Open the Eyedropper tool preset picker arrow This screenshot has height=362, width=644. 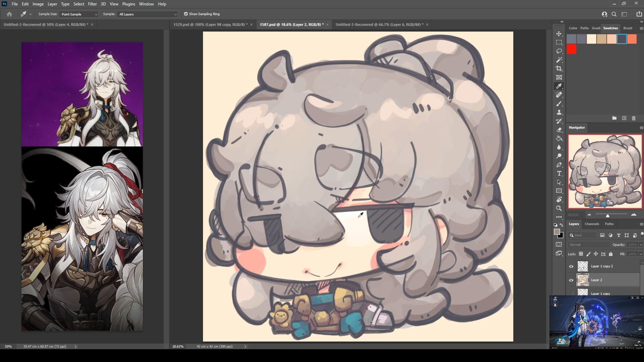[30, 14]
